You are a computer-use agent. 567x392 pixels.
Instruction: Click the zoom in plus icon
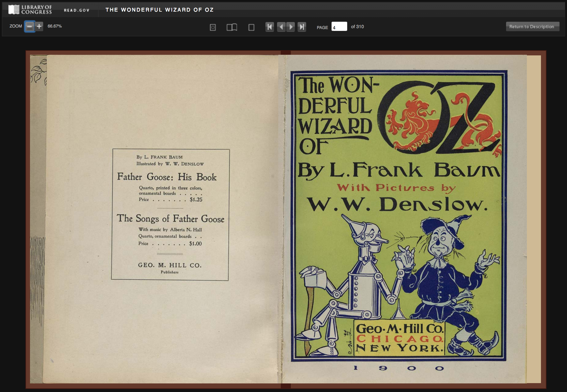[39, 26]
